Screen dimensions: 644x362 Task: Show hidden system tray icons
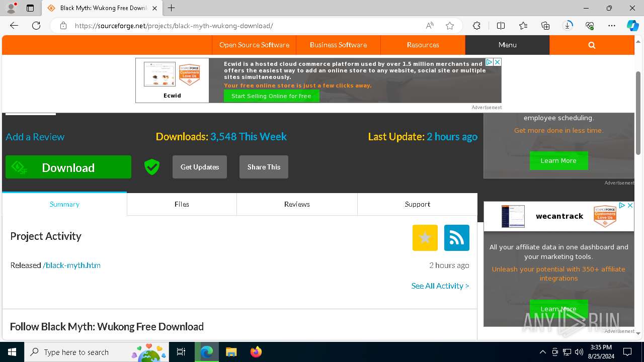(542, 352)
